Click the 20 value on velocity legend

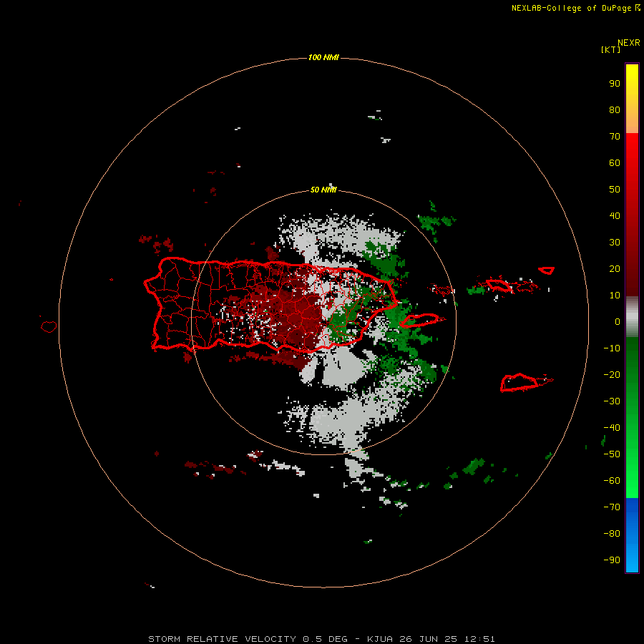tap(615, 269)
